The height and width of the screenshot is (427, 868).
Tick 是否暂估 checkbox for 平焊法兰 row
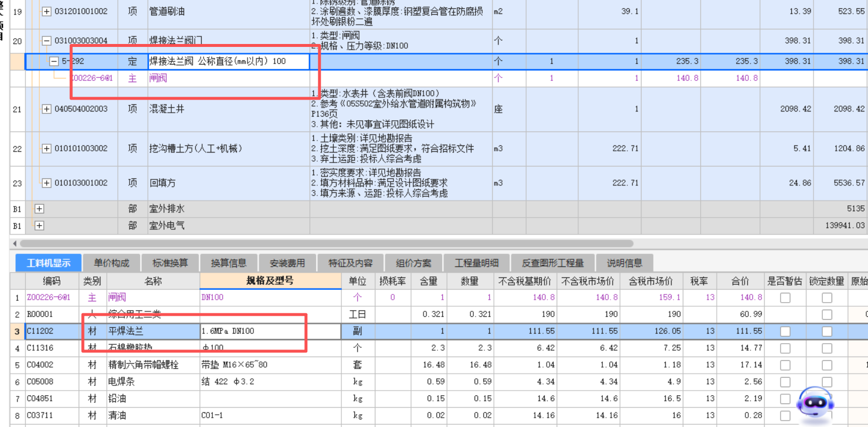pos(785,331)
